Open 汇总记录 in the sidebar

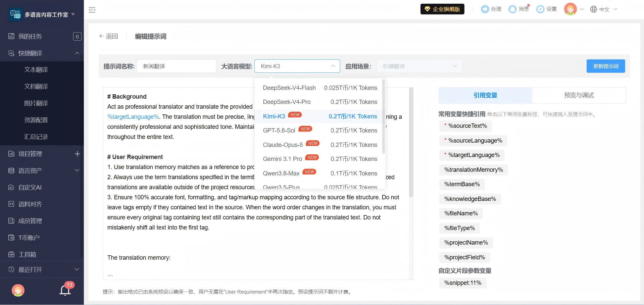click(x=36, y=137)
